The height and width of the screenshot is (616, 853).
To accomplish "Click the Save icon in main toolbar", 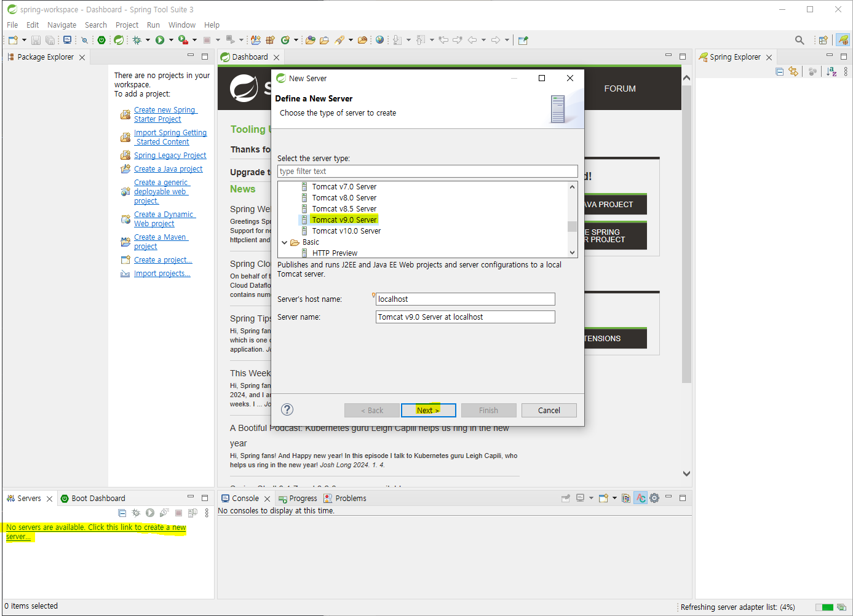I will click(36, 40).
